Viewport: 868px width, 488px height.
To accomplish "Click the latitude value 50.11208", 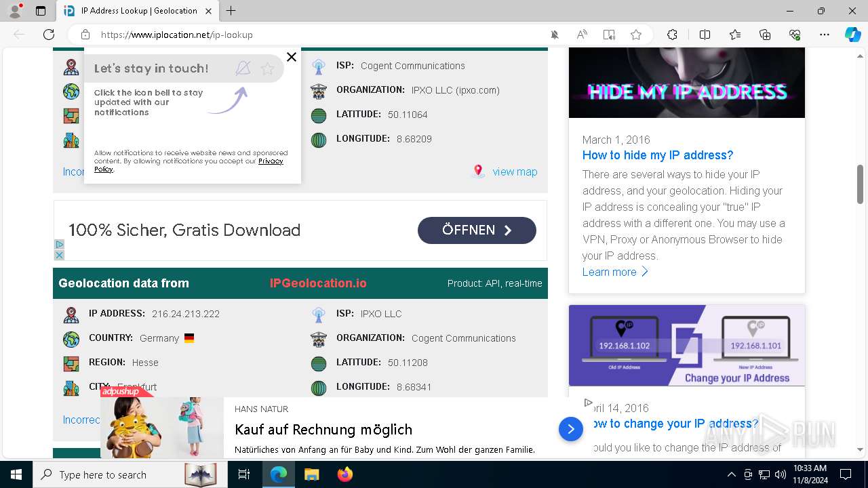I will point(408,363).
